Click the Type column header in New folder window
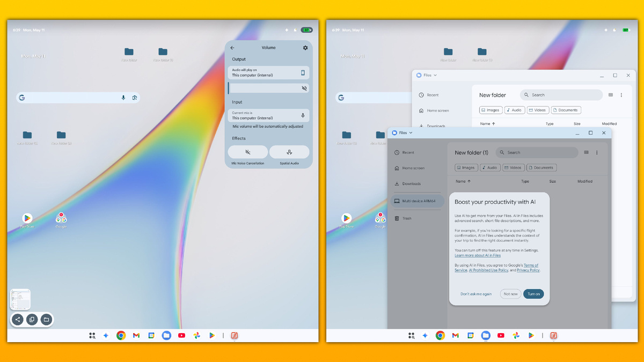Screen dimensions: 644x362 tap(550, 124)
